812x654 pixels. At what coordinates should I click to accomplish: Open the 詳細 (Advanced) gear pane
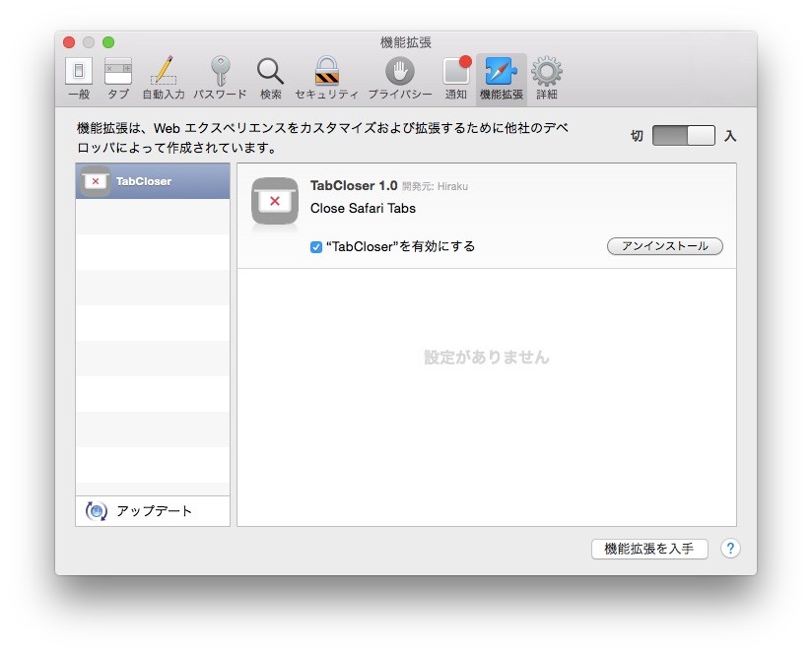point(547,79)
